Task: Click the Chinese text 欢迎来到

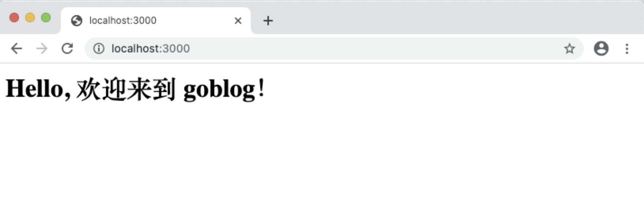Action: [127, 89]
